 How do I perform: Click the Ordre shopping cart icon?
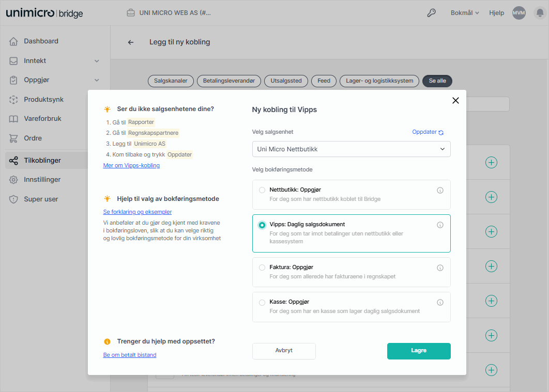pyautogui.click(x=13, y=138)
